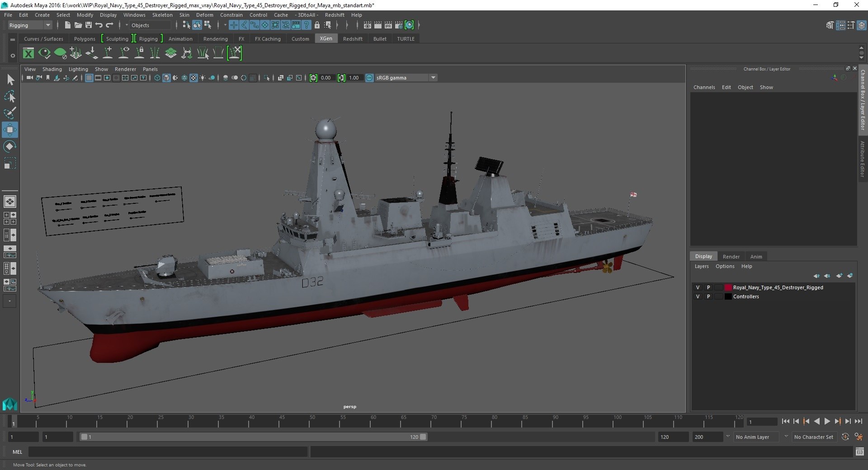868x470 pixels.
Task: Toggle playback P of Royal_Navy_Type_45_Destroyer_Rigged layer
Action: pos(708,287)
